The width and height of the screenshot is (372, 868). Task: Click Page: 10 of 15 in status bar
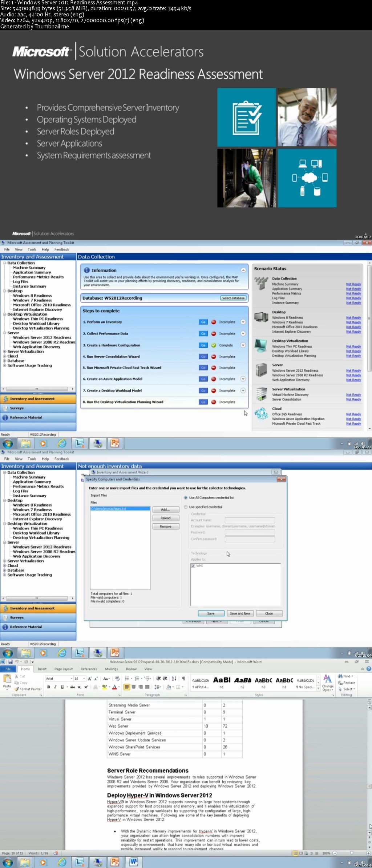tap(12, 853)
